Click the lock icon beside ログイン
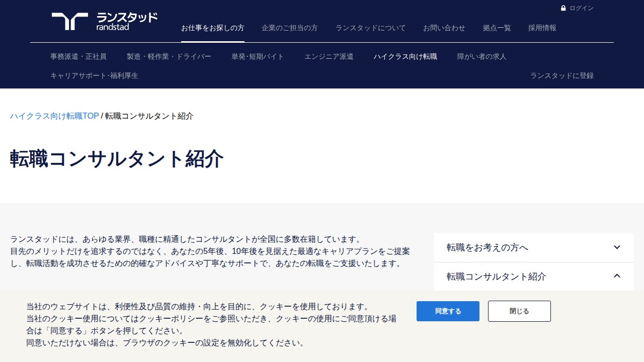 563,8
